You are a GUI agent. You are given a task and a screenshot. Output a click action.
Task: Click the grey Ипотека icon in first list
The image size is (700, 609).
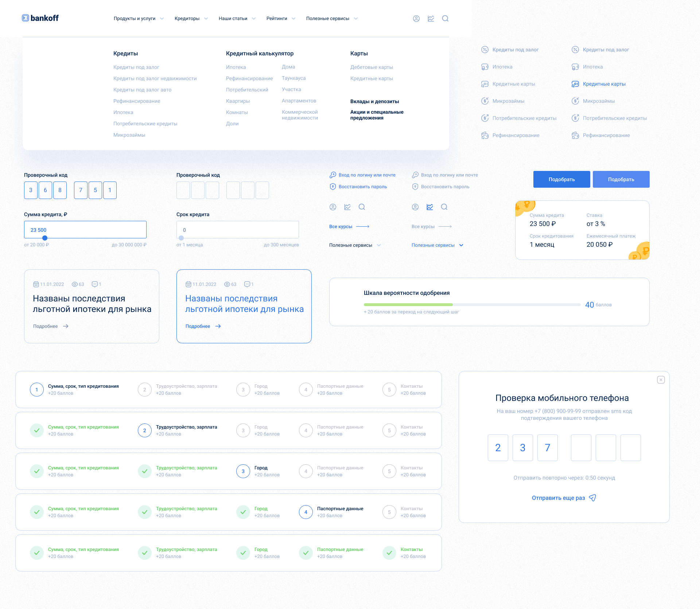point(485,67)
